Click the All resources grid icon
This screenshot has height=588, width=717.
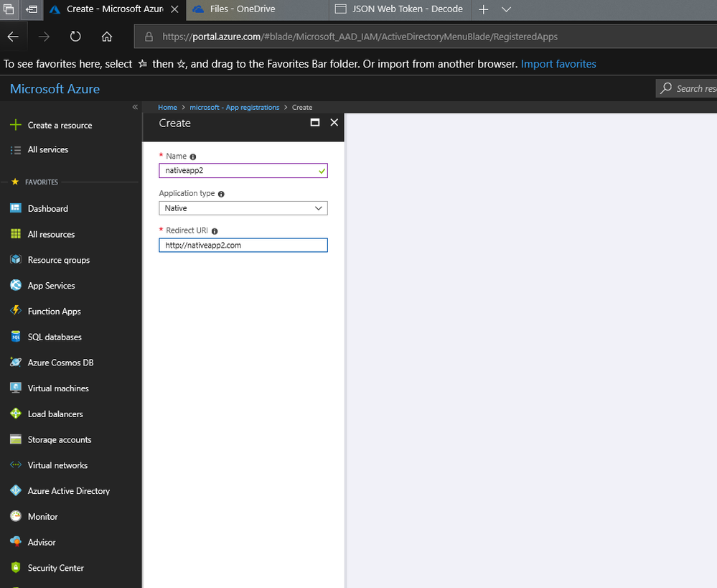tap(16, 234)
